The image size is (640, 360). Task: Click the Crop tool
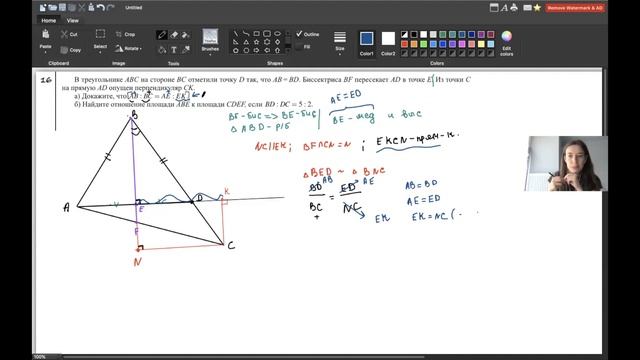125,34
